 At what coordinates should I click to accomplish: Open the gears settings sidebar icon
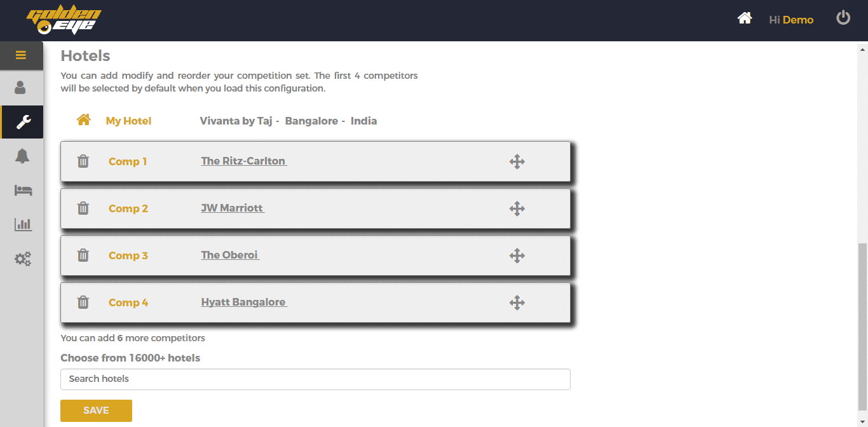[x=23, y=259]
